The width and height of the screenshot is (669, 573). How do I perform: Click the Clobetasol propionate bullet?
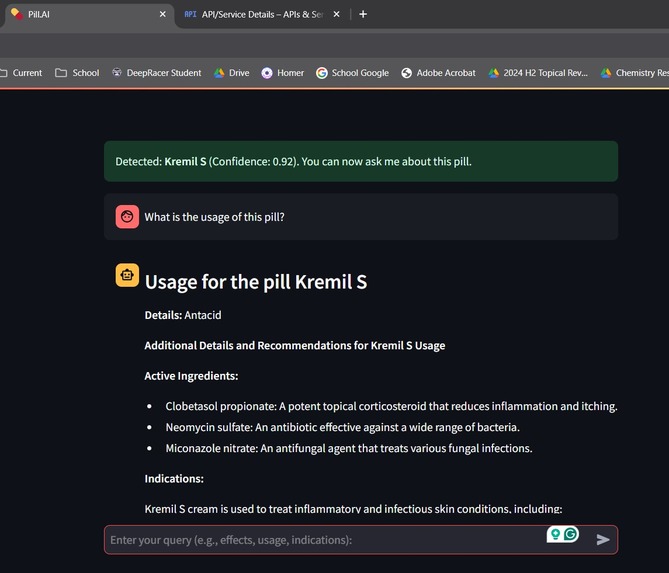(391, 406)
